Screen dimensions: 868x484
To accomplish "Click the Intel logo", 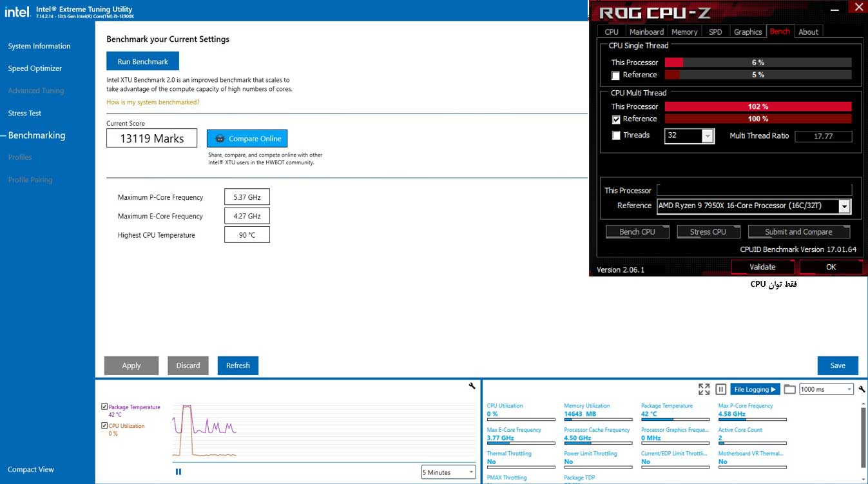I will (x=17, y=11).
